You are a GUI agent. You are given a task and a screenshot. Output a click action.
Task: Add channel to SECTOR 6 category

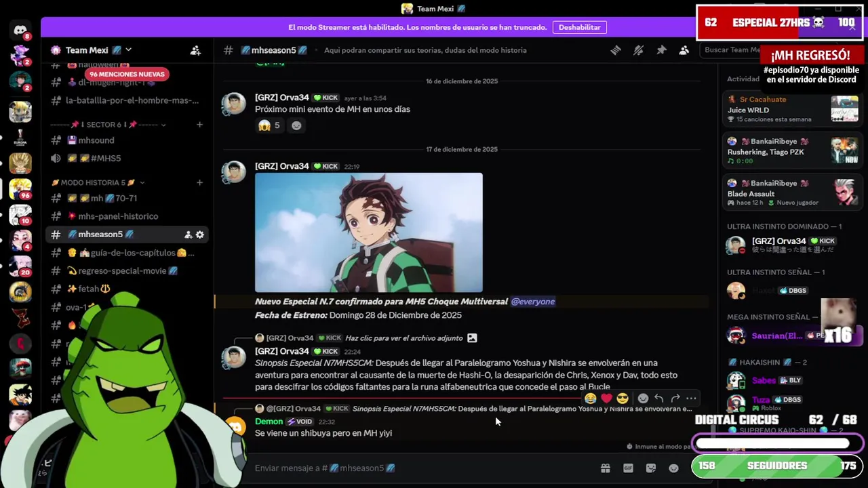point(199,125)
